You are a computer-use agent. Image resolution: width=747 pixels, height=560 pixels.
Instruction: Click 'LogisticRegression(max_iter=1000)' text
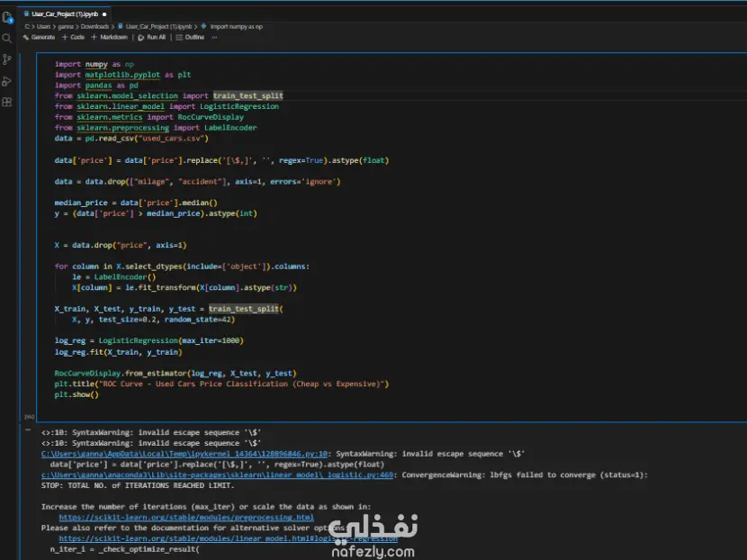pyautogui.click(x=171, y=340)
